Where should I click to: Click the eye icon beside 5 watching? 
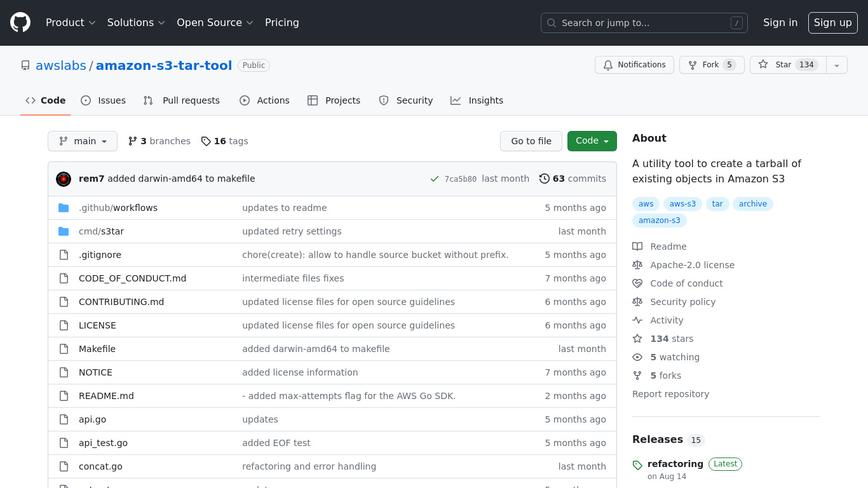pyautogui.click(x=637, y=357)
